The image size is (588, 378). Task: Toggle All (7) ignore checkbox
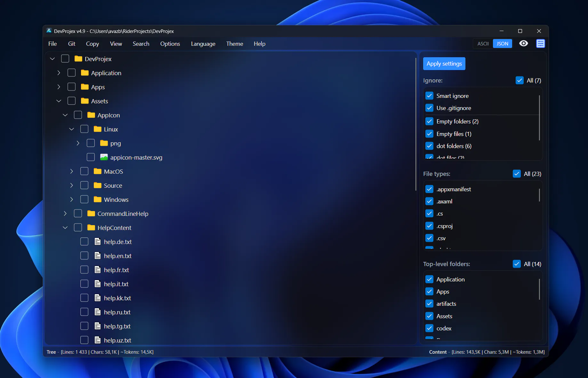[520, 80]
